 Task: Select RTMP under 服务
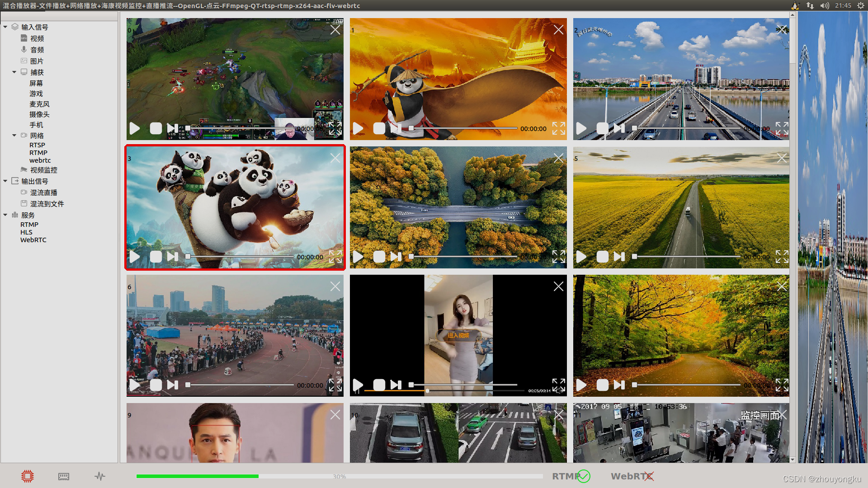[29, 225]
